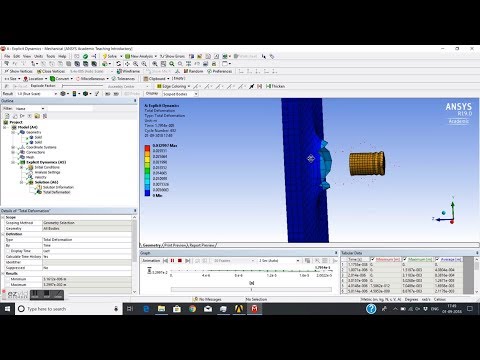This screenshot has height=360, width=480.
Task: Open the Miscellaneous dropdown
Action: (92, 79)
